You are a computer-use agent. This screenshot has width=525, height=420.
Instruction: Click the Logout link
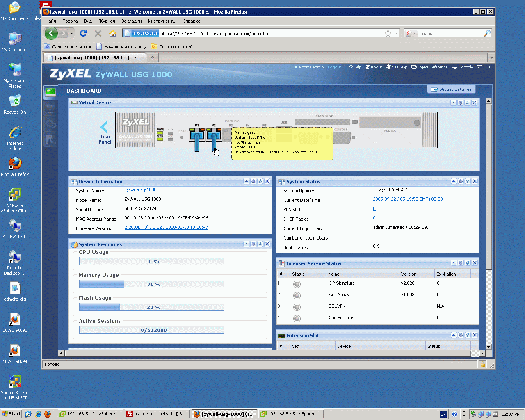tap(334, 67)
